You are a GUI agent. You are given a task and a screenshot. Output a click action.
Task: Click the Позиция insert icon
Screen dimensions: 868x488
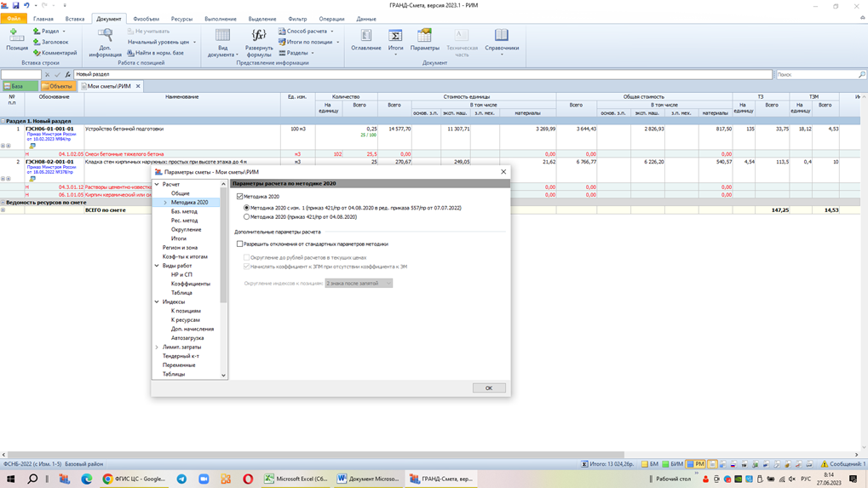point(16,36)
